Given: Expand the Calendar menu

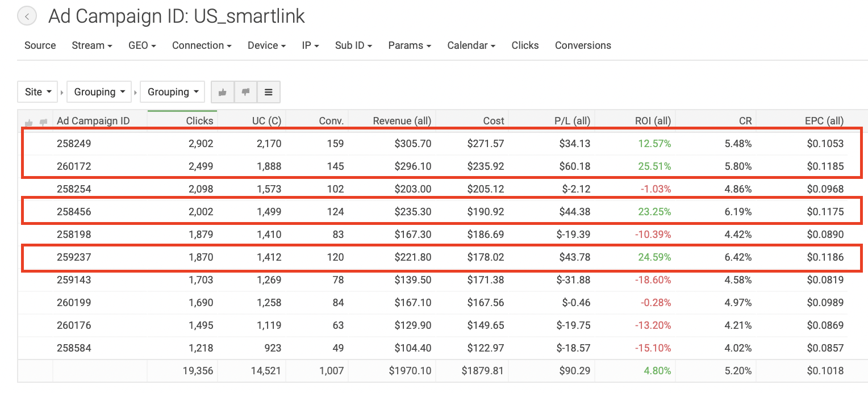Looking at the screenshot, I should (x=471, y=45).
